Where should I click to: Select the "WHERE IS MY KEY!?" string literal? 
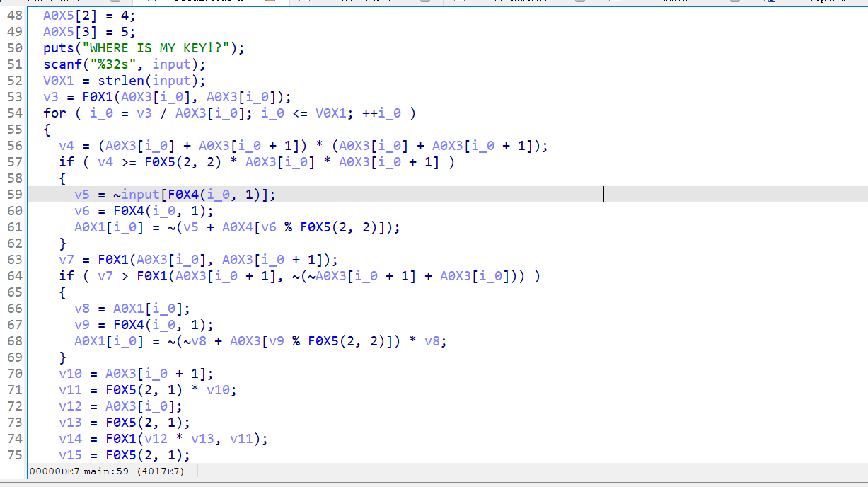pyautogui.click(x=155, y=48)
